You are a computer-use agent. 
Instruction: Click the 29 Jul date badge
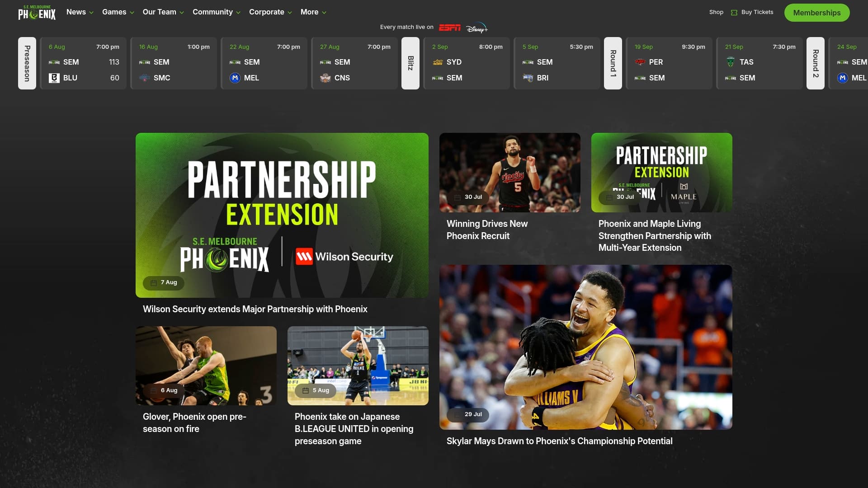click(468, 415)
